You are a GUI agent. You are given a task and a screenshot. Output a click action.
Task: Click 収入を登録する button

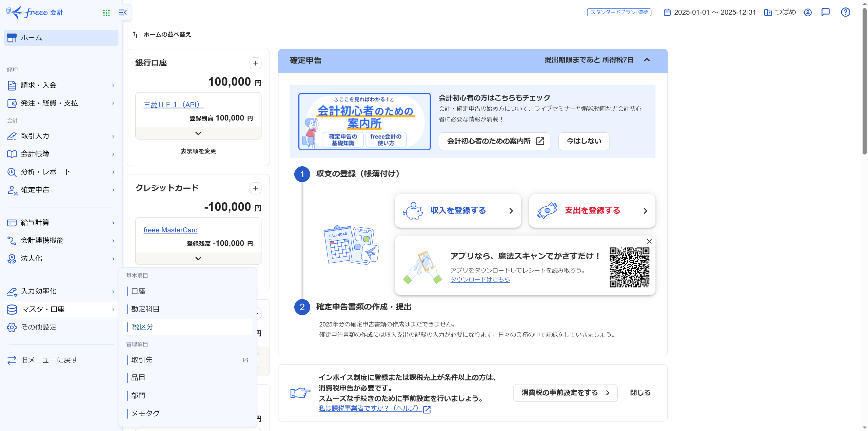pos(458,211)
